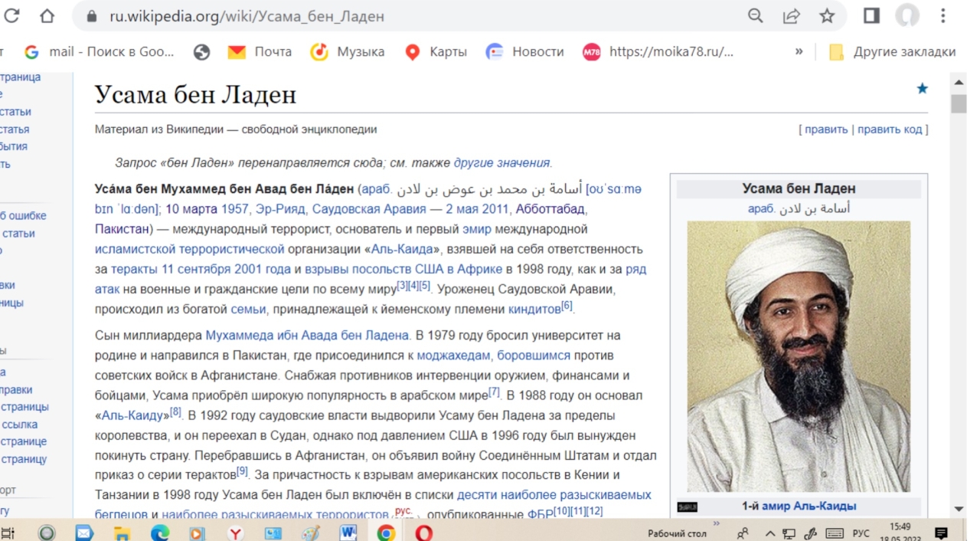Viewport: 980px width, 541px height.
Task: Follow the Саудовская Аравия link
Action: 368,209
